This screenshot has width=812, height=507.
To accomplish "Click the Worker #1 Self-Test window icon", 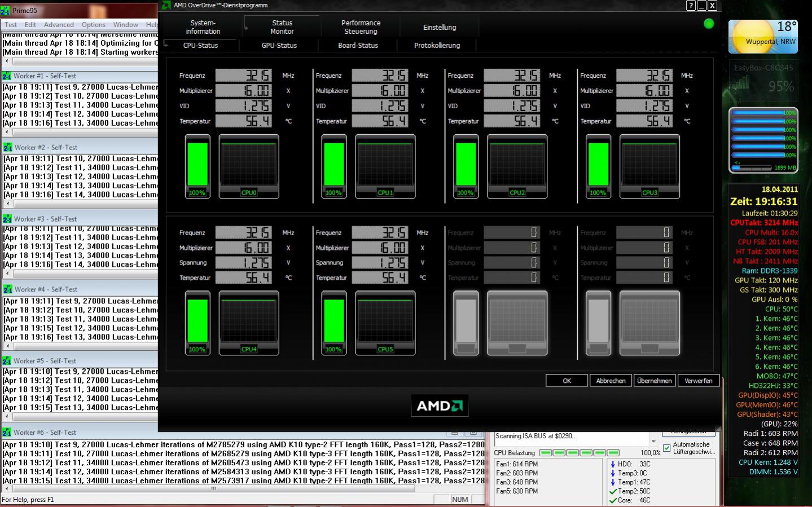I will 7,76.
